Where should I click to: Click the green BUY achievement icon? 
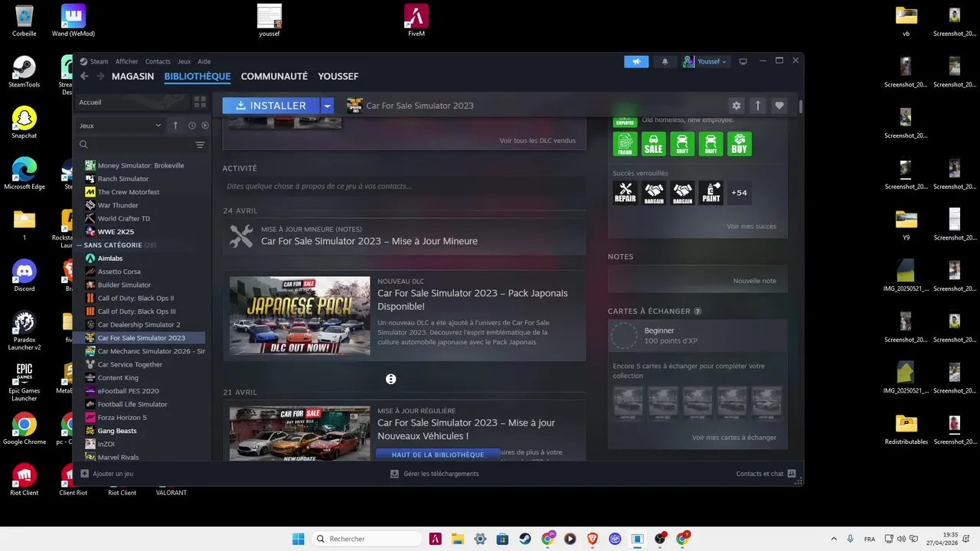(740, 144)
